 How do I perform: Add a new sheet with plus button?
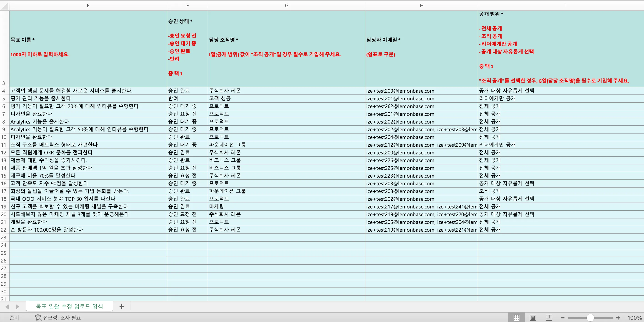click(122, 306)
